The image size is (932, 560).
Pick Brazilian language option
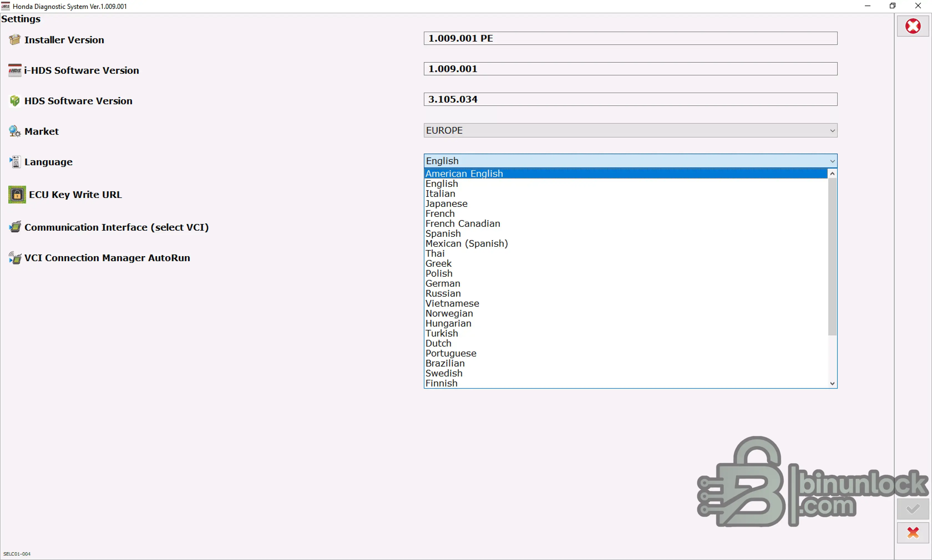point(626,363)
